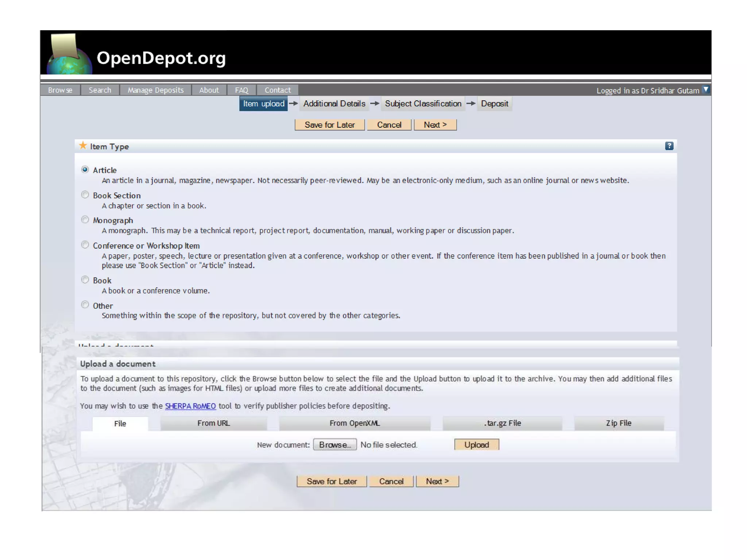
Task: Click the required-field star beside Item Type
Action: pos(83,146)
